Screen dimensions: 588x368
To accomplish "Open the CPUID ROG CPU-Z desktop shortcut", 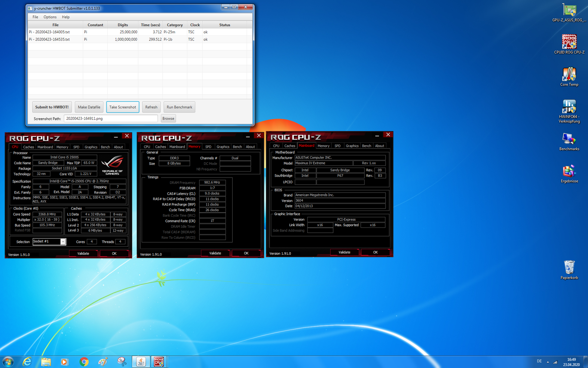I will pos(569,44).
